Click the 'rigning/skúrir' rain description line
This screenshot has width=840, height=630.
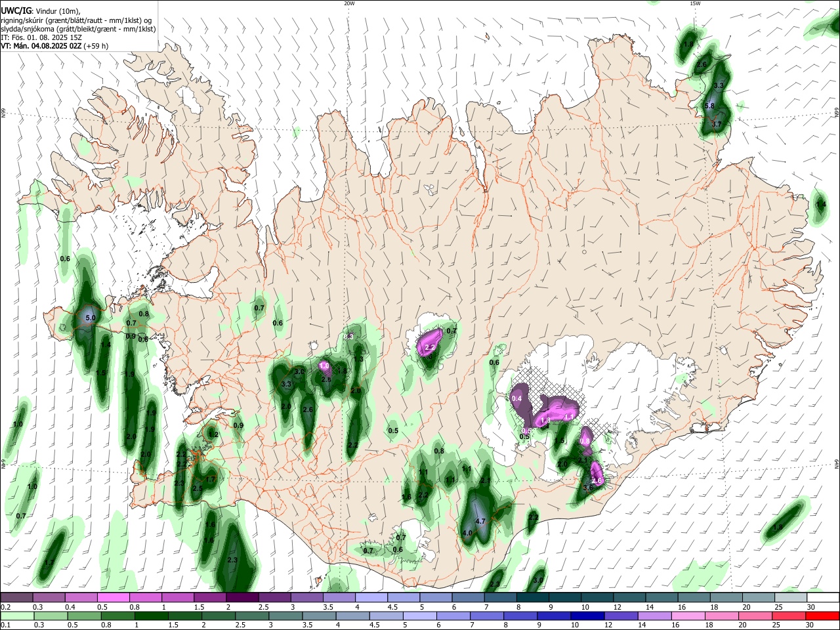[75, 20]
